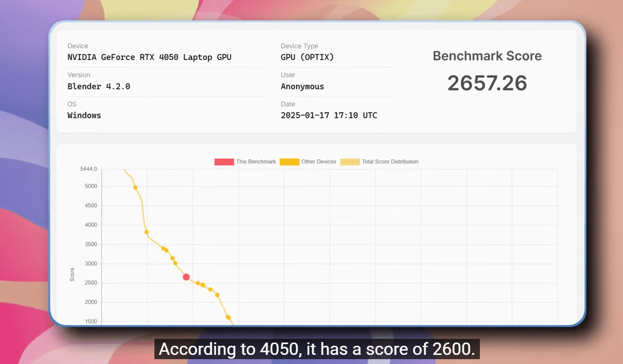Select the date '2025-01-17 17:10 UTC'
Viewport: 623px width, 364px height.
pyautogui.click(x=329, y=115)
